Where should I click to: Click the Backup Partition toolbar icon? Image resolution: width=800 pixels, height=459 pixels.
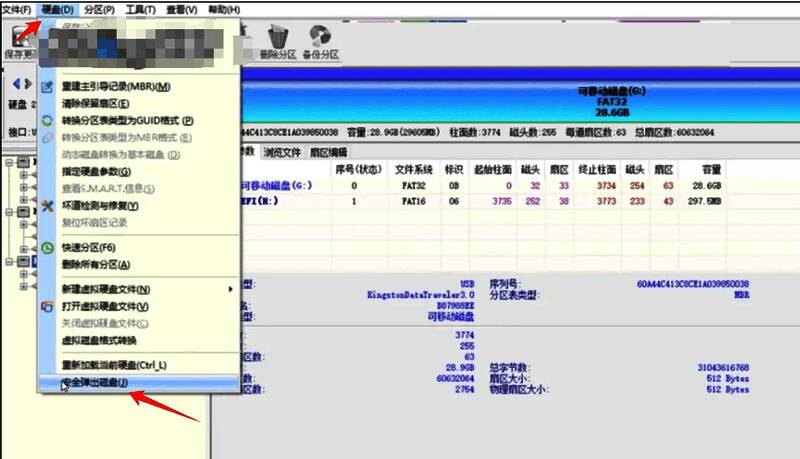click(x=320, y=40)
